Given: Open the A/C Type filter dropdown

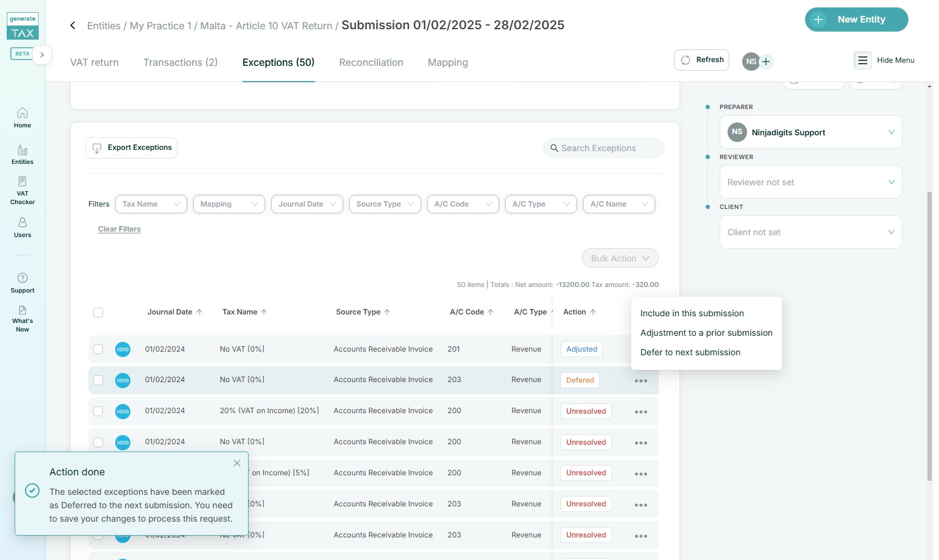Looking at the screenshot, I should 541,204.
